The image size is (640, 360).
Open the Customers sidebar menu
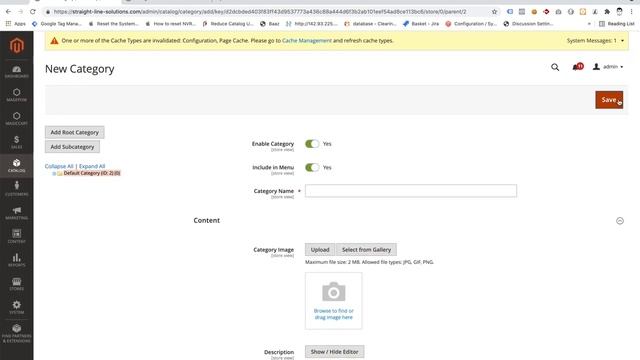(x=17, y=189)
